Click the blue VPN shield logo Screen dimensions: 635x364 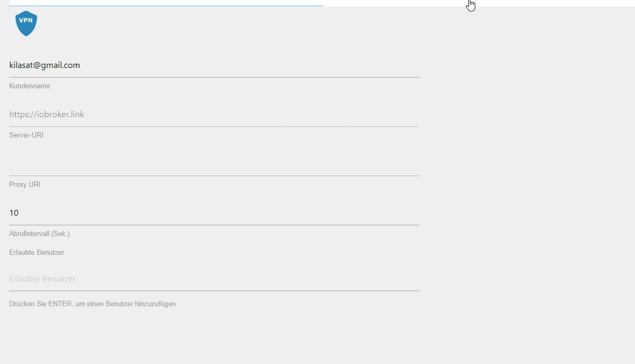coord(26,24)
